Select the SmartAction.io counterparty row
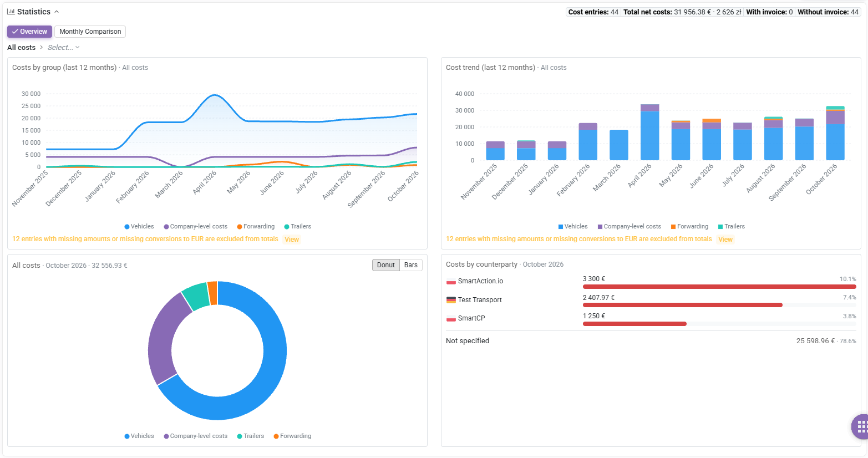This screenshot has height=458, width=868. 651,282
